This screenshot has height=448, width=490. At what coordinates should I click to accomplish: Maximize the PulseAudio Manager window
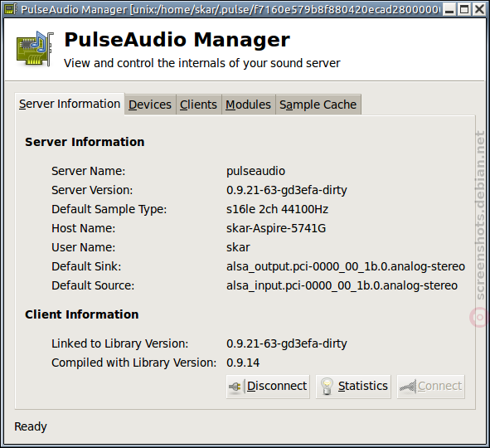[464, 9]
